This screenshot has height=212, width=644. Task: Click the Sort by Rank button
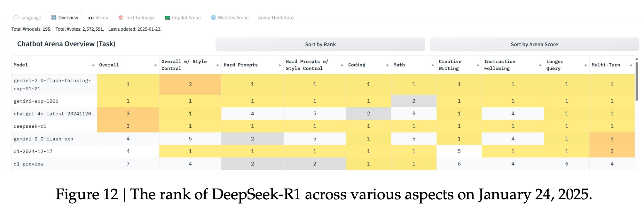click(320, 44)
